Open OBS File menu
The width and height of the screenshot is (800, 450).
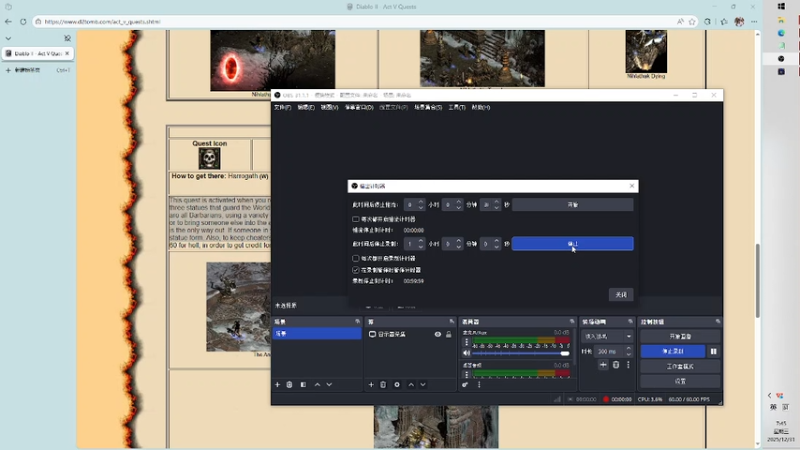(283, 107)
